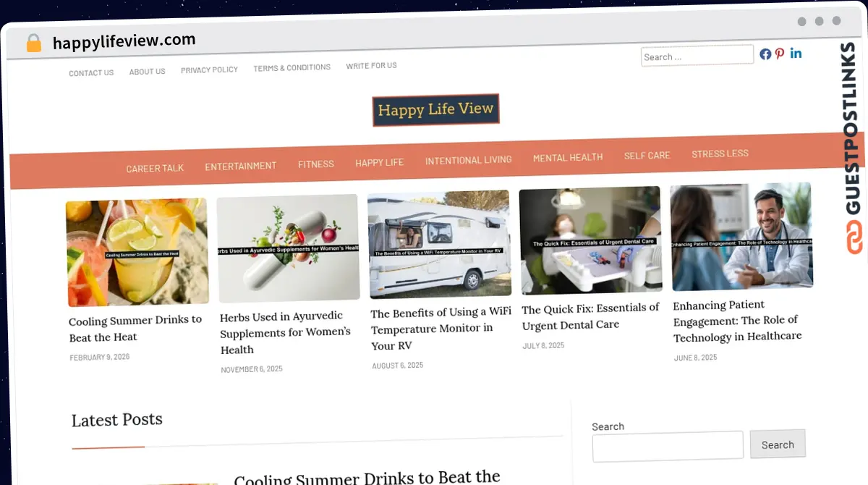
Task: Click the Pinterest icon in the header
Action: [x=780, y=54]
